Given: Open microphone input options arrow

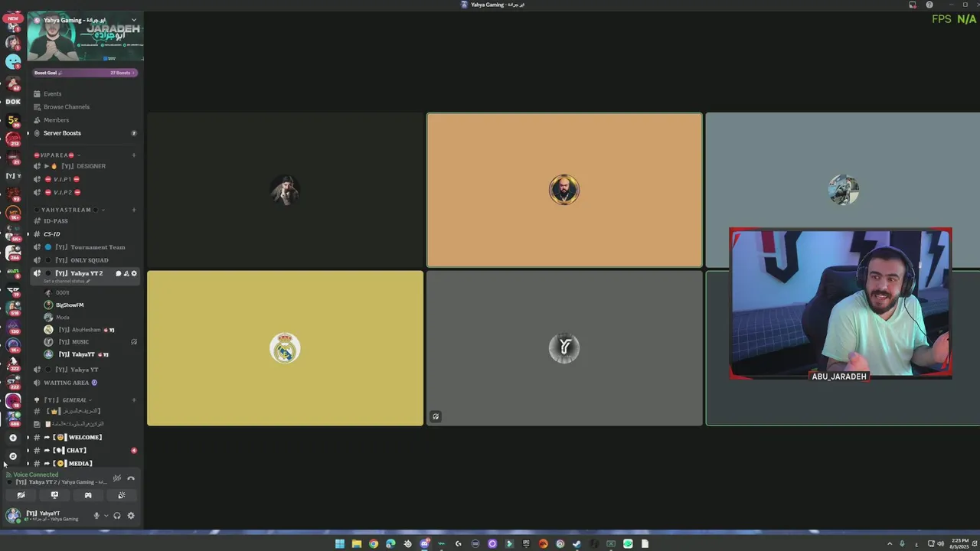Looking at the screenshot, I should pos(106,516).
